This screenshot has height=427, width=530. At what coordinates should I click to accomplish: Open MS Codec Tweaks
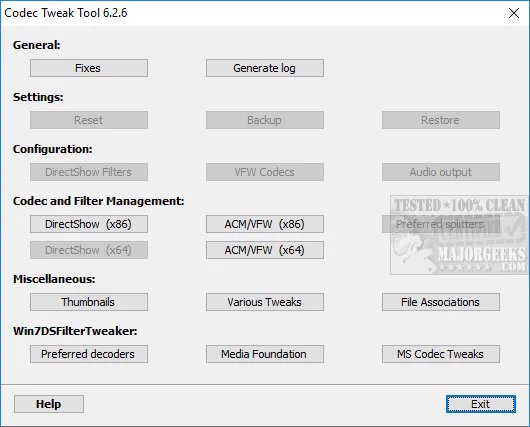coord(441,354)
